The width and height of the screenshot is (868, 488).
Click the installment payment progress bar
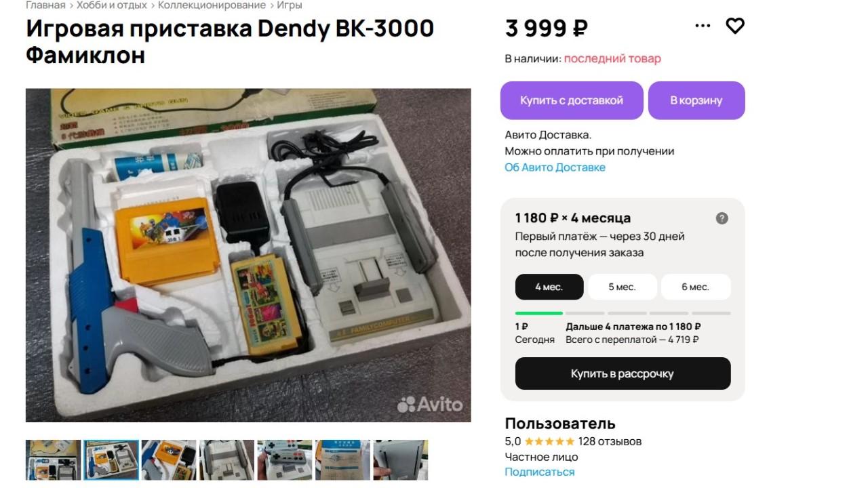[623, 313]
